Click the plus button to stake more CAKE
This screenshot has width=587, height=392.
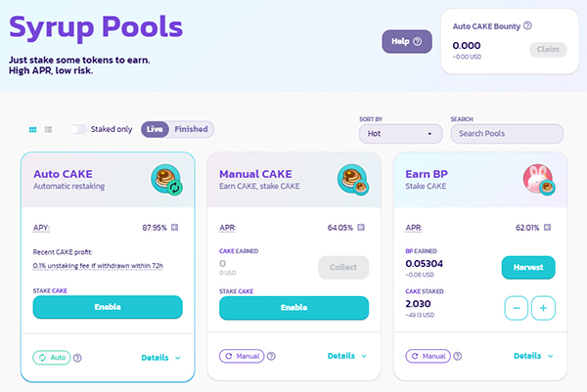pyautogui.click(x=543, y=308)
